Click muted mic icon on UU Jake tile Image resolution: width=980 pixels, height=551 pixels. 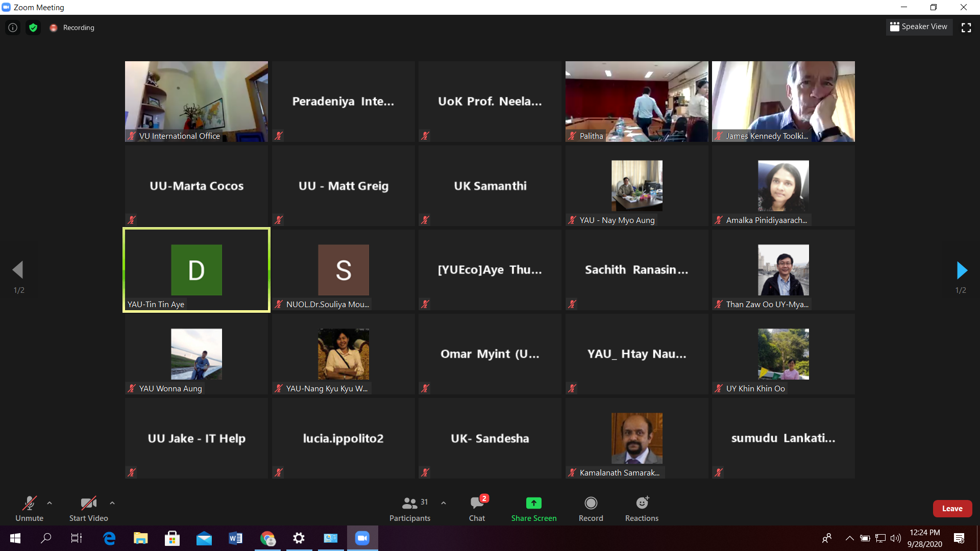pos(132,472)
